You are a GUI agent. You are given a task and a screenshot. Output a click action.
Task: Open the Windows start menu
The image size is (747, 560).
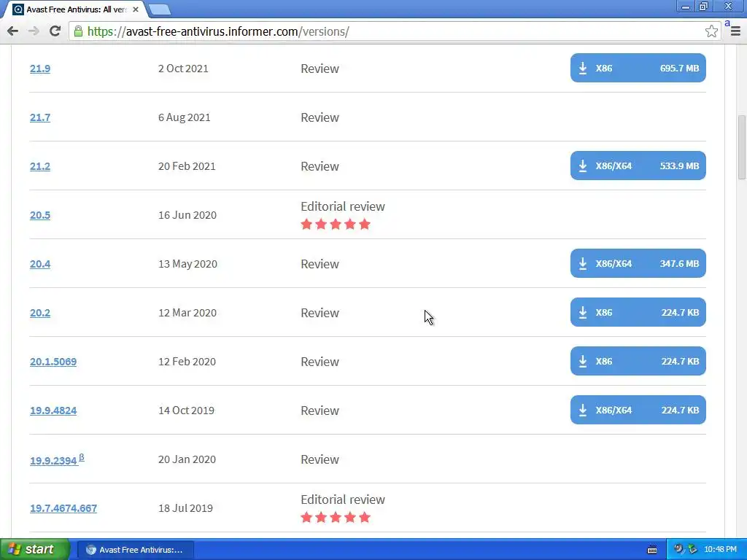[x=34, y=549]
